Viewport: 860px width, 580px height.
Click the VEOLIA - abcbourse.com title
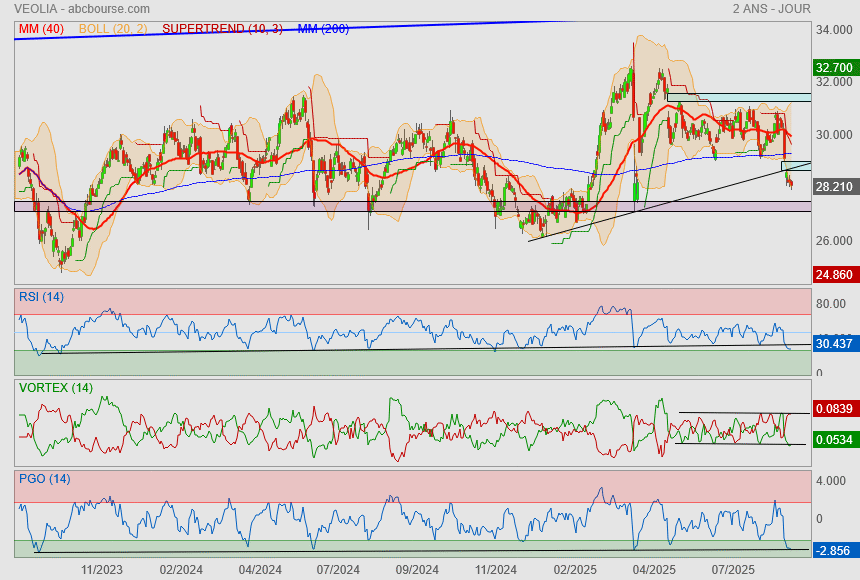82,9
